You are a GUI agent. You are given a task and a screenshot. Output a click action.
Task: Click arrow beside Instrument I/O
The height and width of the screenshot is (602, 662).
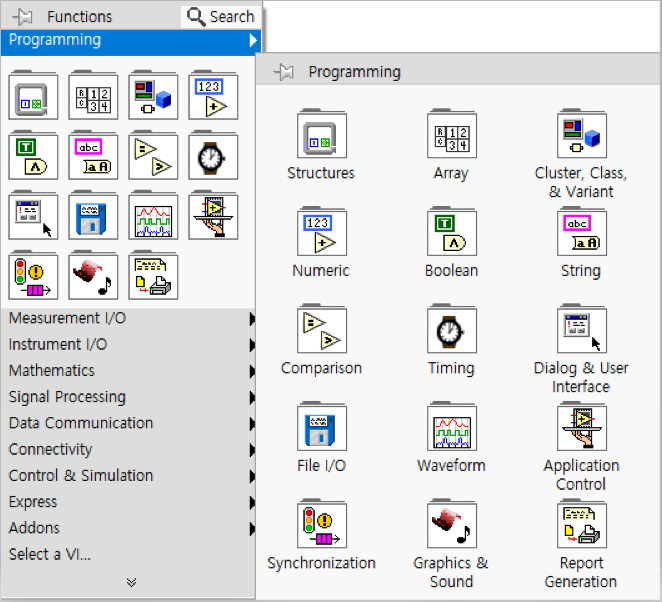click(252, 345)
